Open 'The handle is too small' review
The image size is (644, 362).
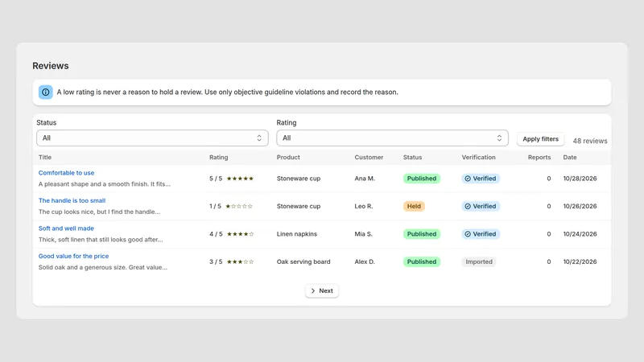(72, 200)
